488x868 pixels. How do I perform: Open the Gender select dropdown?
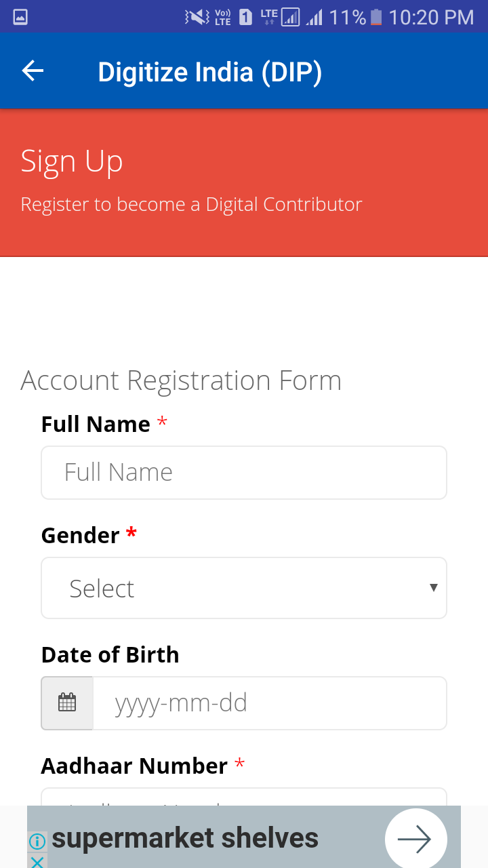point(243,588)
